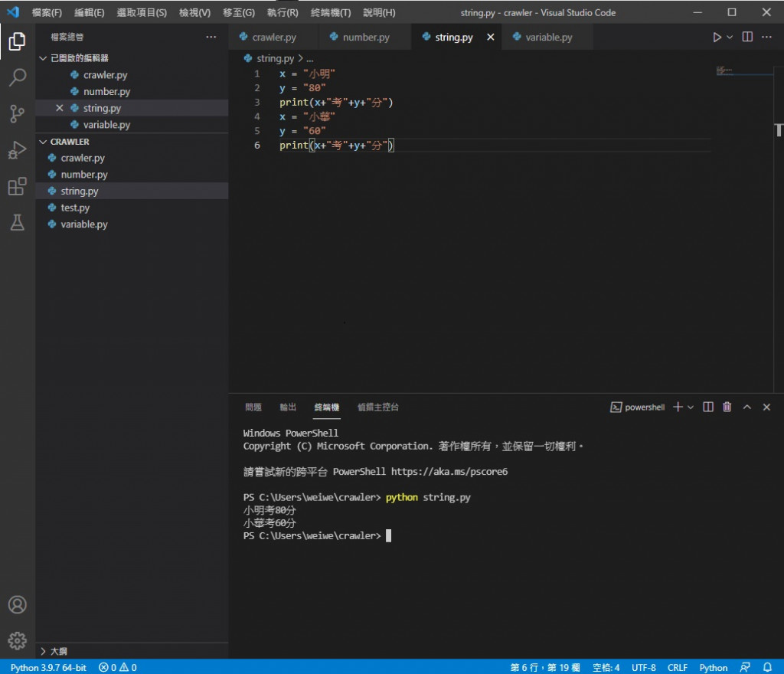Image resolution: width=784 pixels, height=674 pixels.
Task: Open the Manage gear icon
Action: tap(17, 640)
